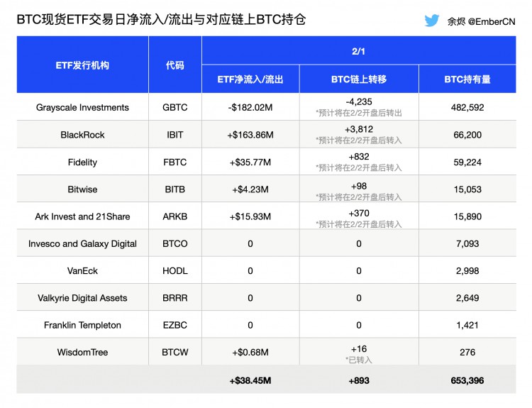The image size is (532, 408).
Task: Click the 2,649 holdings value
Action: tap(467, 298)
